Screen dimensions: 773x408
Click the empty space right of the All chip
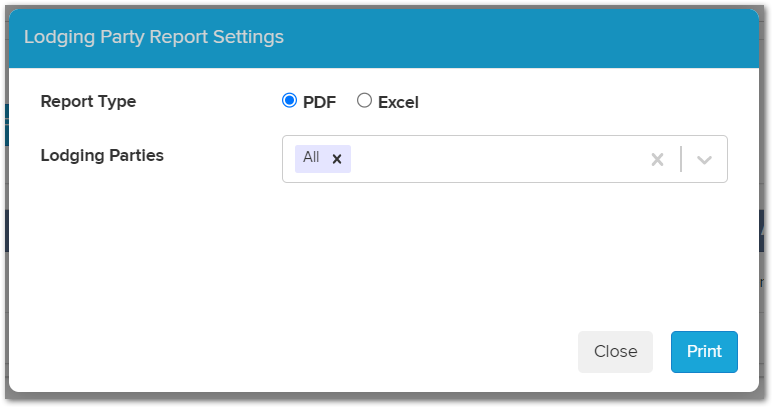click(498, 159)
